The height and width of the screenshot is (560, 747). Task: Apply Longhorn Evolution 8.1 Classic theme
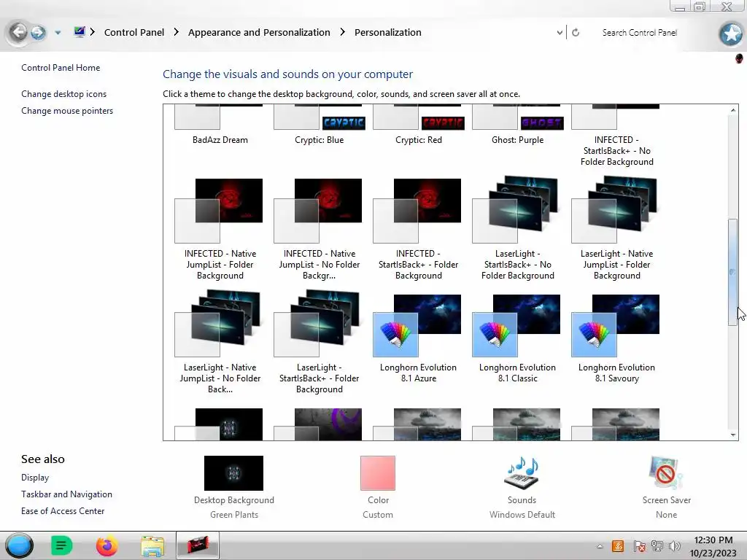pyautogui.click(x=517, y=339)
